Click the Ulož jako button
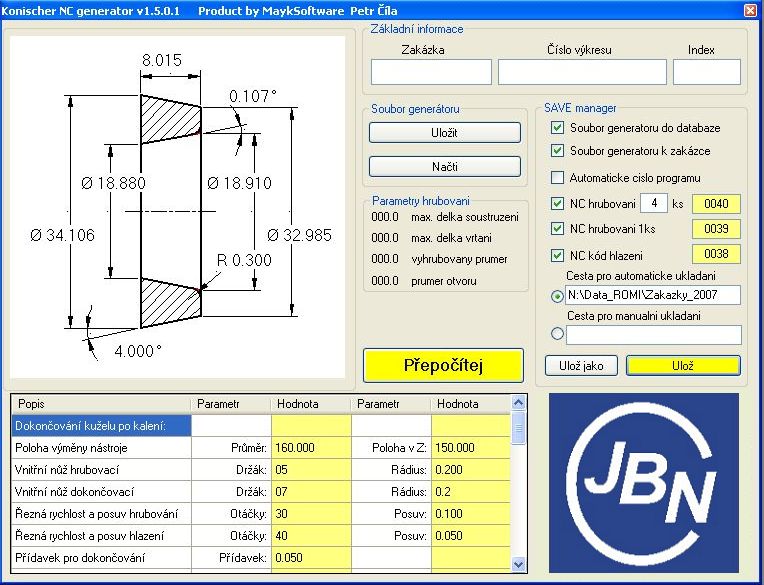 [581, 366]
